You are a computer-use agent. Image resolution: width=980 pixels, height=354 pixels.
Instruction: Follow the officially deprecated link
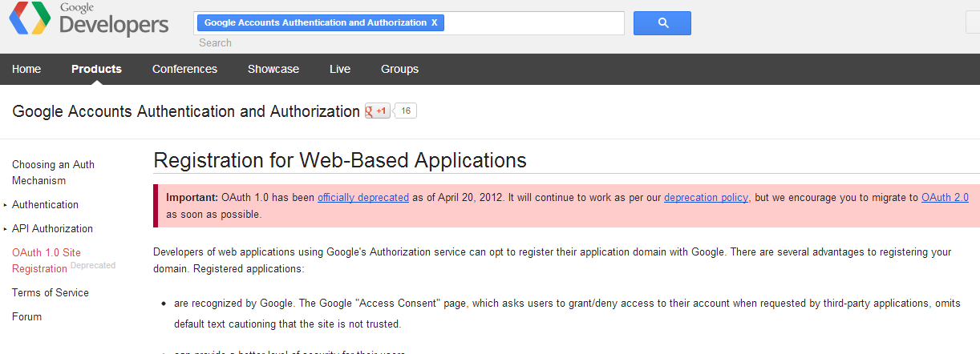[363, 197]
